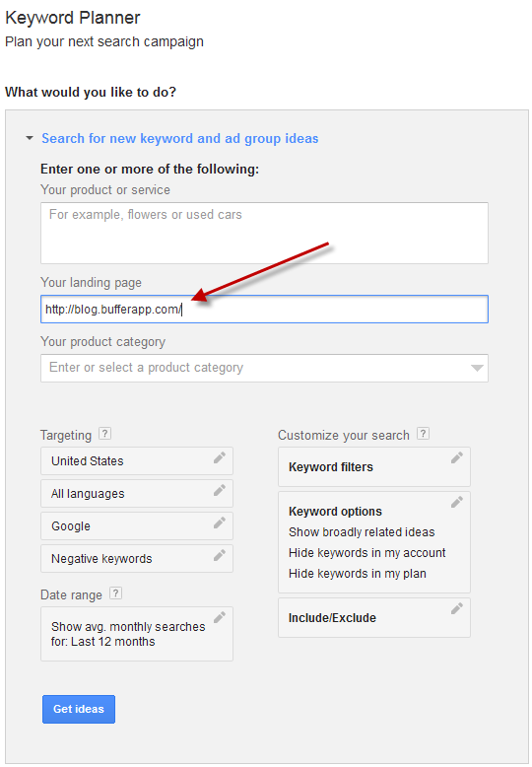Image resolution: width=532 pixels, height=767 pixels.
Task: Edit Keyword filters pencil icon
Action: click(457, 457)
